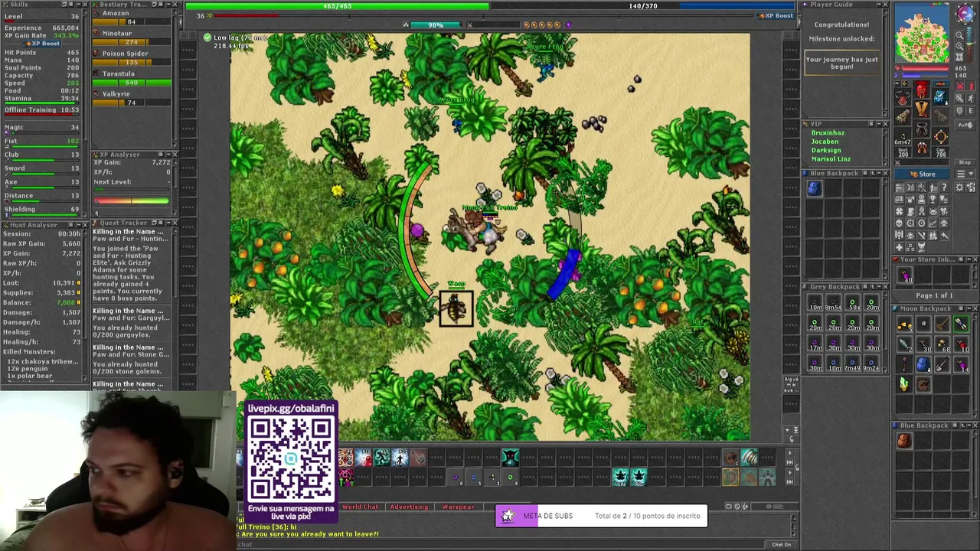Zoom out the minimap
This screenshot has width=980, height=551.
point(959,35)
